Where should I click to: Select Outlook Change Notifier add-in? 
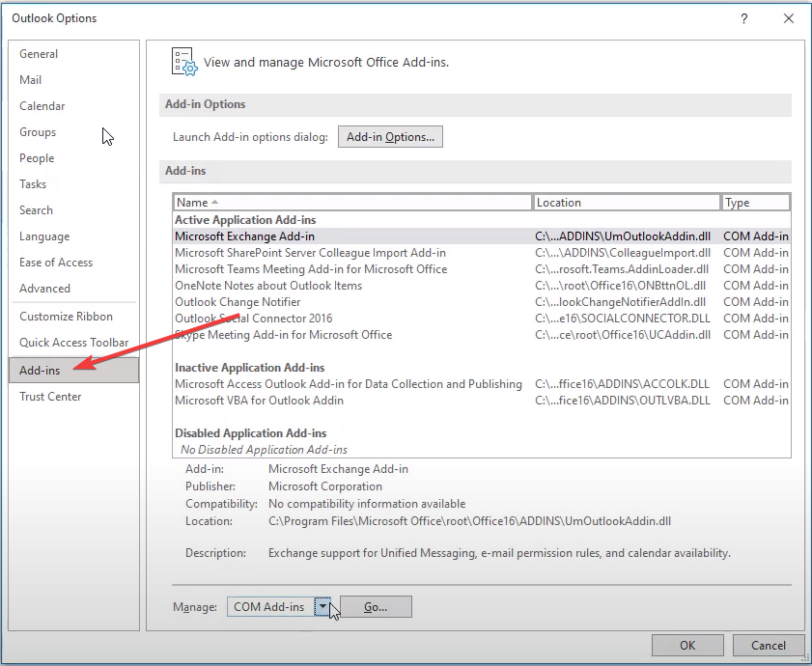(x=482, y=302)
